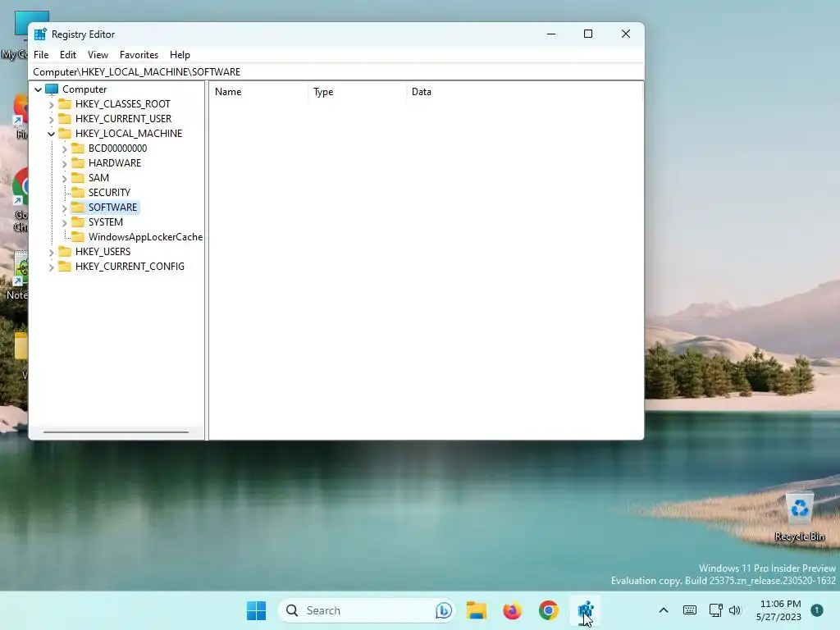This screenshot has height=630, width=840.
Task: Expand the SAM key chevron
Action: 64,178
